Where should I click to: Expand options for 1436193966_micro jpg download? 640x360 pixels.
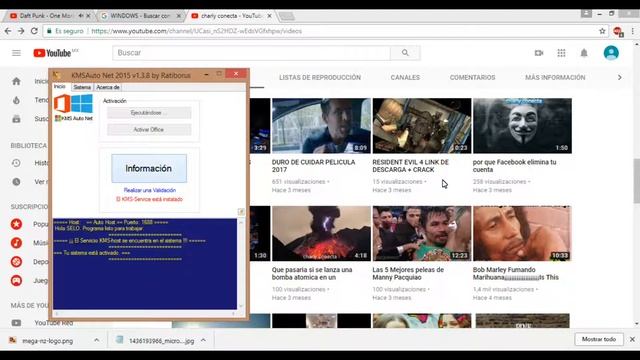pos(203,340)
